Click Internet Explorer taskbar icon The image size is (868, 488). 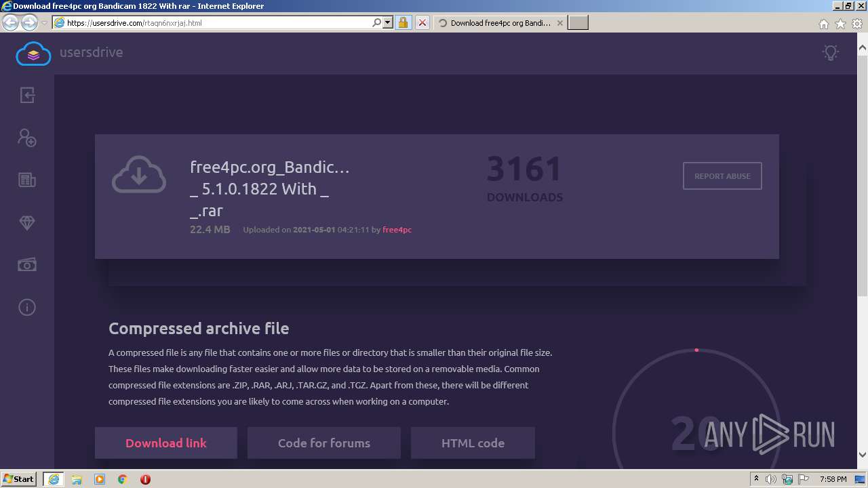53,479
